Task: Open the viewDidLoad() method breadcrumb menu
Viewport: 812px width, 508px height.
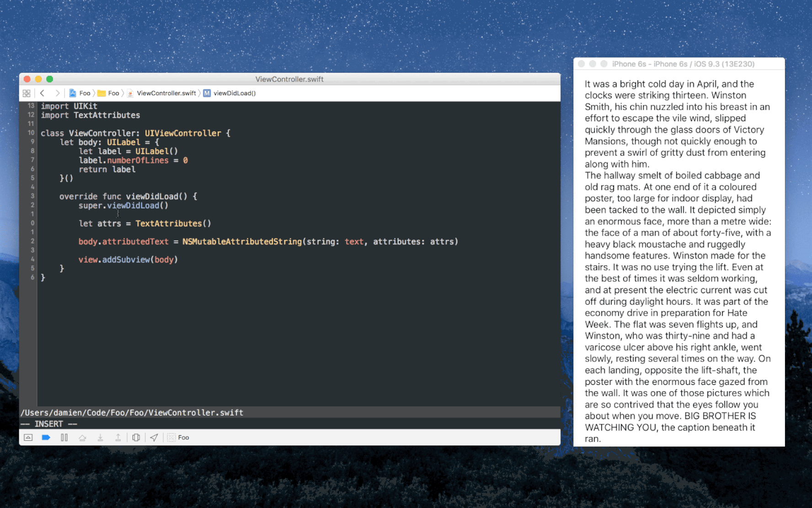Action: coord(230,93)
